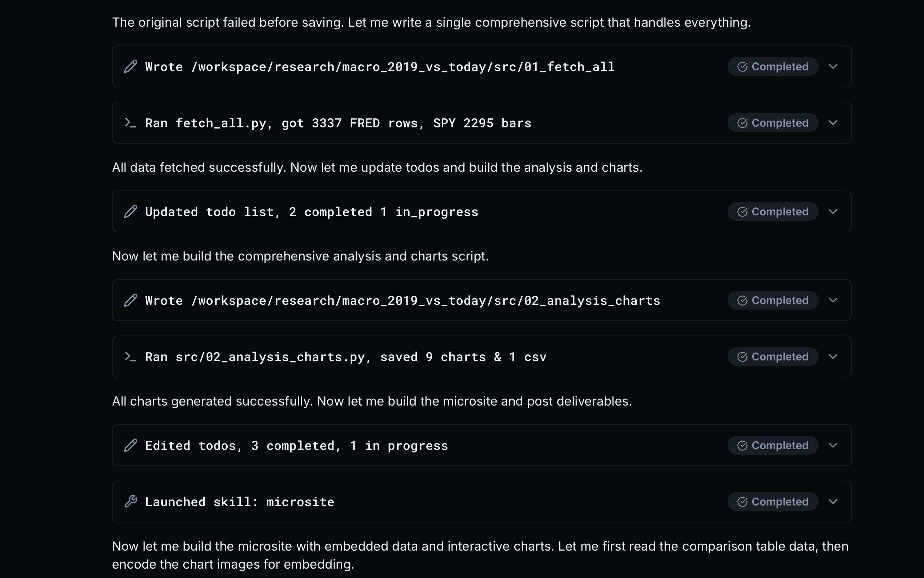
Task: Click pencil icon beside Updated todo list
Action: [x=130, y=211]
